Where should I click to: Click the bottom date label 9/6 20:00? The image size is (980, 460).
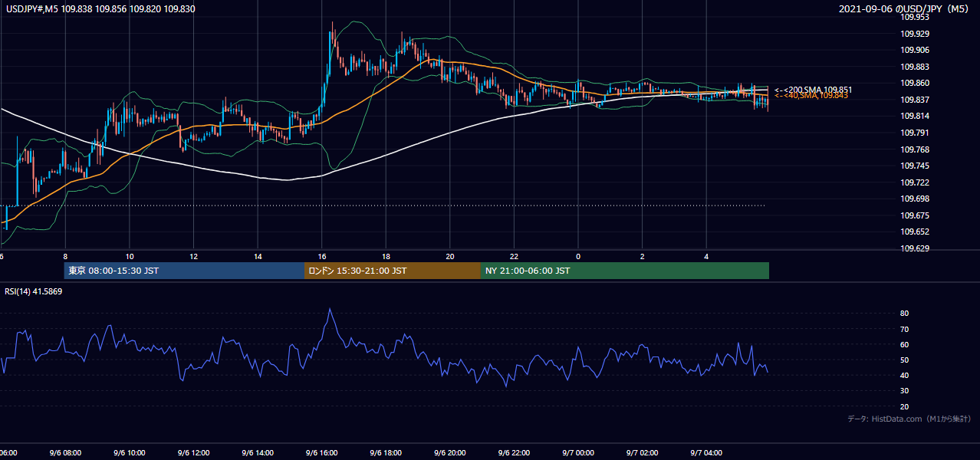450,453
